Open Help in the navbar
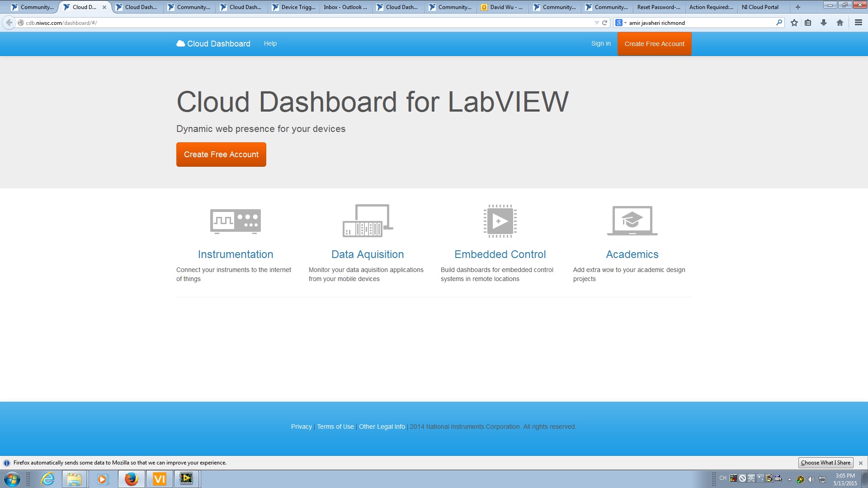The width and height of the screenshot is (868, 488). (270, 44)
